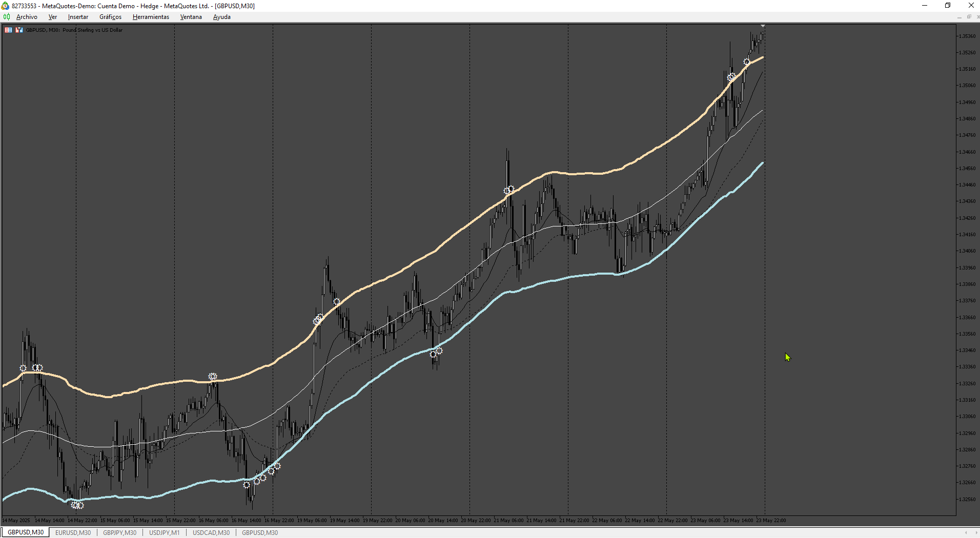Viewport: 980px width, 538px height.
Task: Click the MetaTrader application icon in title bar
Action: pyautogui.click(x=5, y=6)
